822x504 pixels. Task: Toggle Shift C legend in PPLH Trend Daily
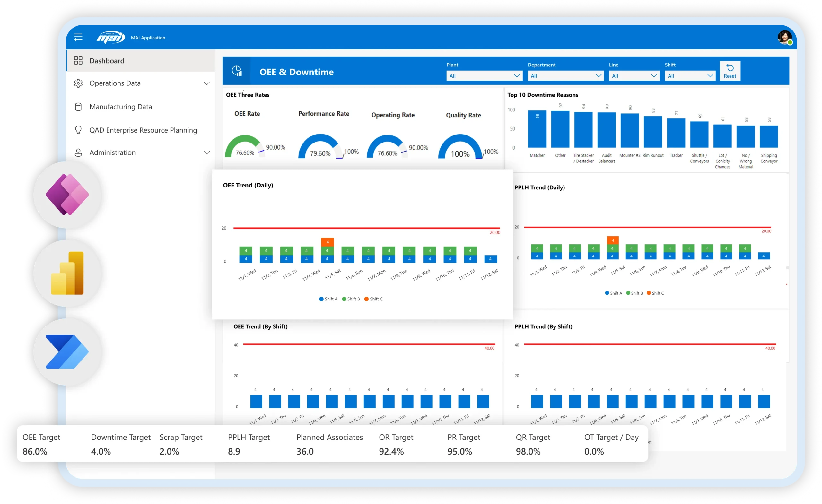656,293
